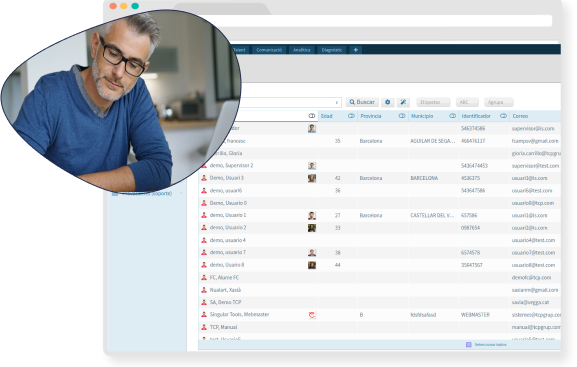Open the Etiquetas dropdown
The image size is (577, 367).
tap(433, 102)
